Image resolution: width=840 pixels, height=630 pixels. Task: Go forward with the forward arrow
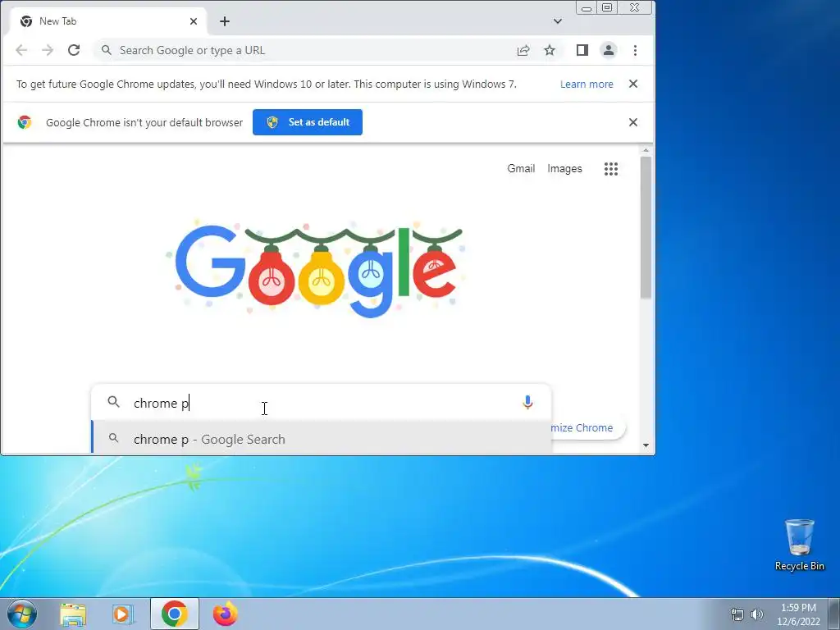click(48, 50)
